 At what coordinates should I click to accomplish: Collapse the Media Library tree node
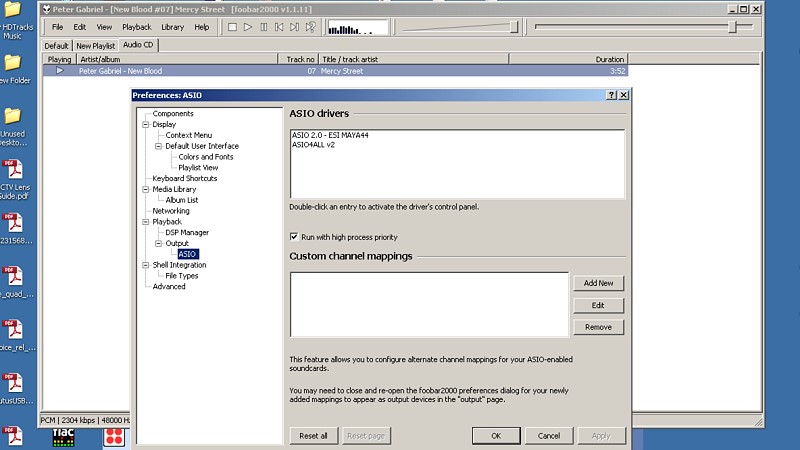click(x=145, y=189)
